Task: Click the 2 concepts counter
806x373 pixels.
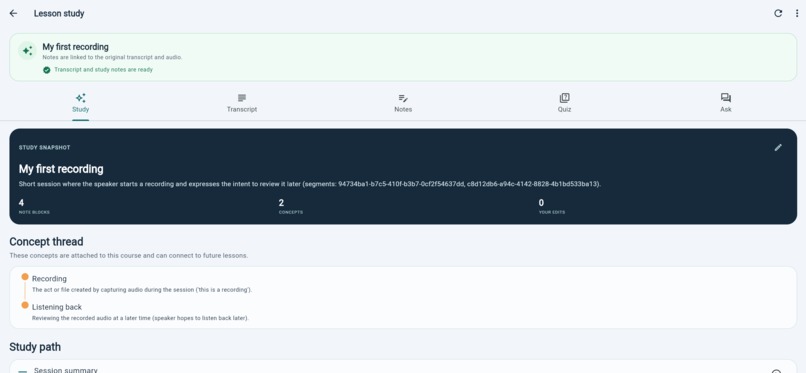Action: coord(290,206)
